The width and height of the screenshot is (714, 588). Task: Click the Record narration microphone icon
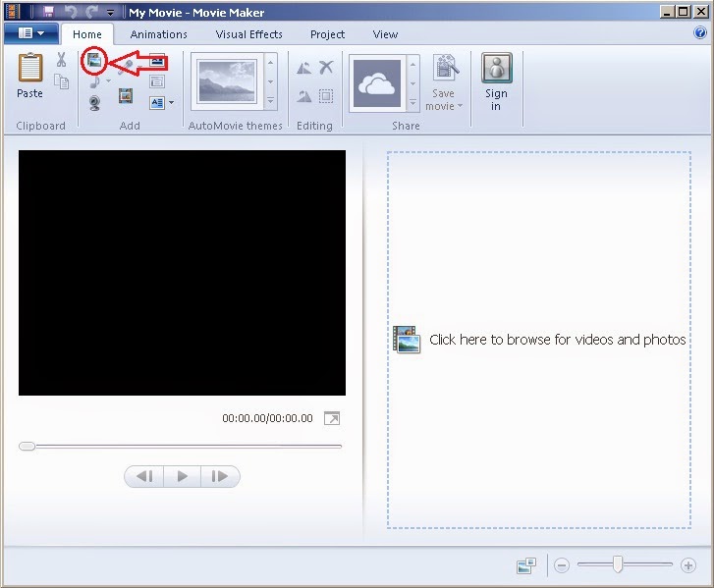[126, 68]
